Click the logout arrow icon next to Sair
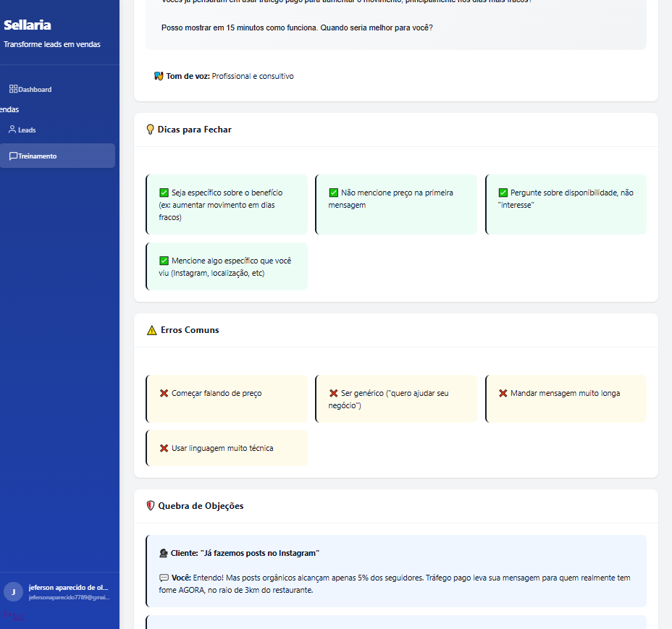672x629 pixels. click(x=7, y=616)
